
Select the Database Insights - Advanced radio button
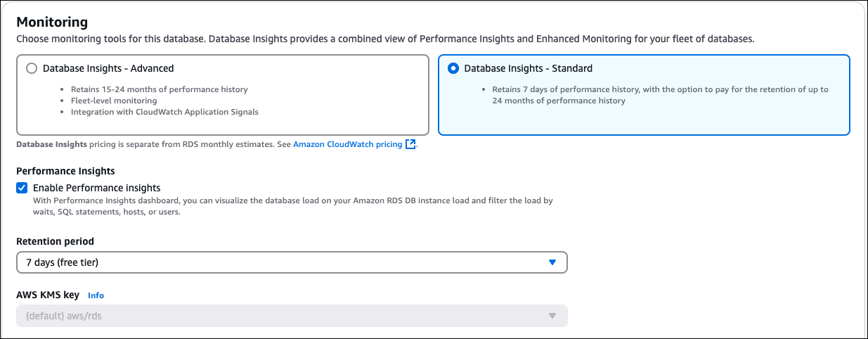click(31, 69)
